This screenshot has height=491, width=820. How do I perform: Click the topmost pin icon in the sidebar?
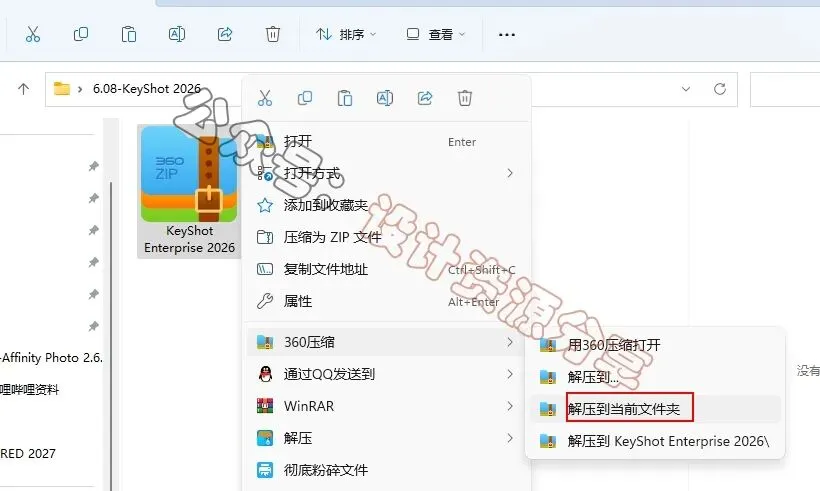(x=94, y=166)
